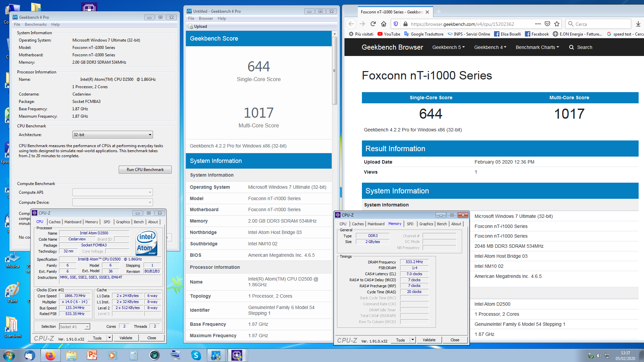Viewport: 644px width, 362px height.
Task: Open Windows Media Player from taskbar
Action: coord(112,355)
